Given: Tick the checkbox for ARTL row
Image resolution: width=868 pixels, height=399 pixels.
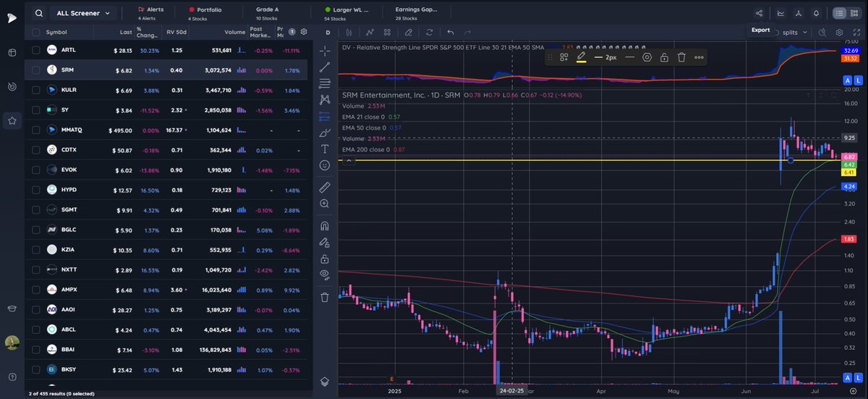Looking at the screenshot, I should [x=35, y=50].
